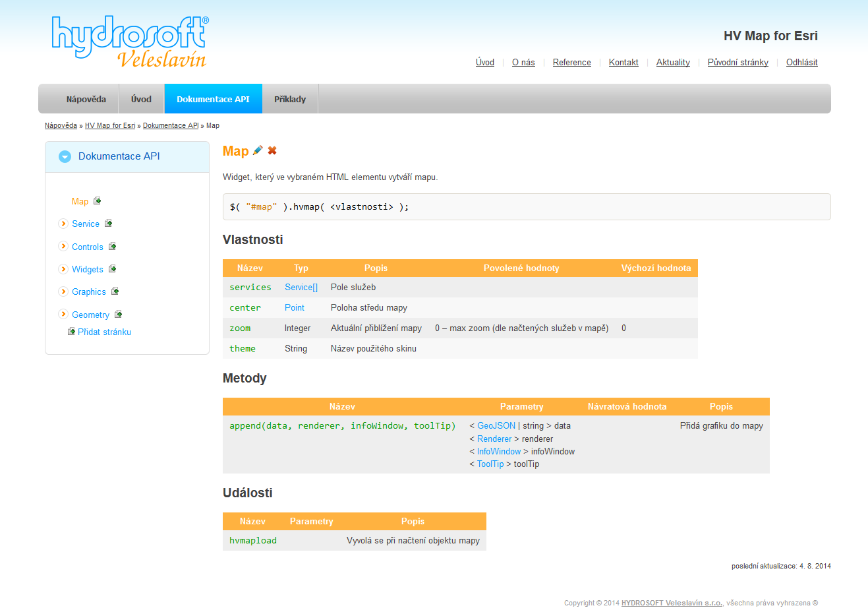Screen dimensions: 868x614
Task: Click the add-page icon next to Widgets
Action: coord(113,269)
